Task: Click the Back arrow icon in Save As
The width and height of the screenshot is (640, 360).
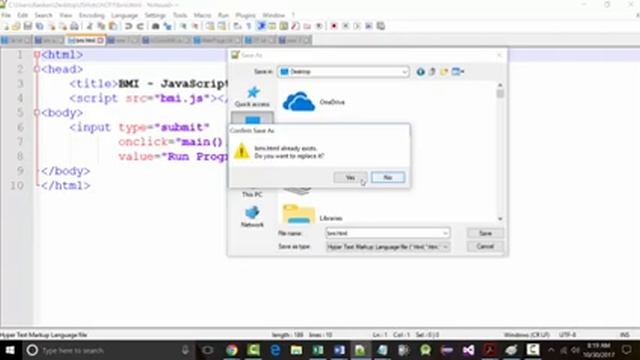Action: [x=420, y=72]
